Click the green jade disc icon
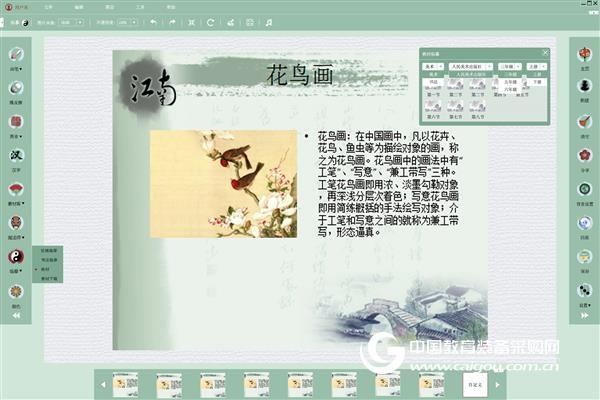 [584, 189]
